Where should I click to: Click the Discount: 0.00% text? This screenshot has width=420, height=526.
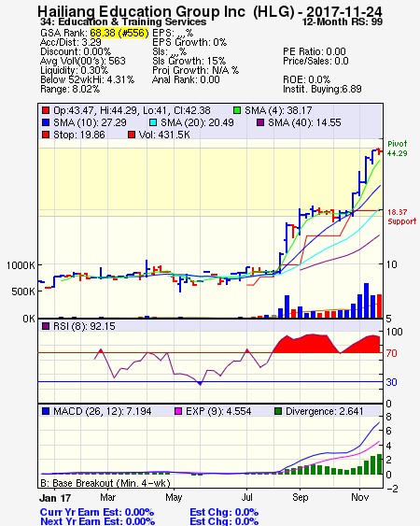pyautogui.click(x=76, y=51)
